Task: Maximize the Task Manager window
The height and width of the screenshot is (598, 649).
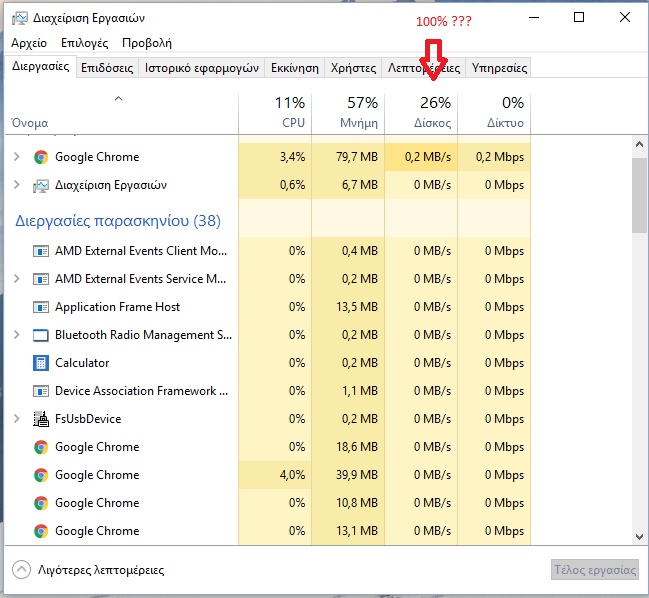Action: pyautogui.click(x=579, y=17)
